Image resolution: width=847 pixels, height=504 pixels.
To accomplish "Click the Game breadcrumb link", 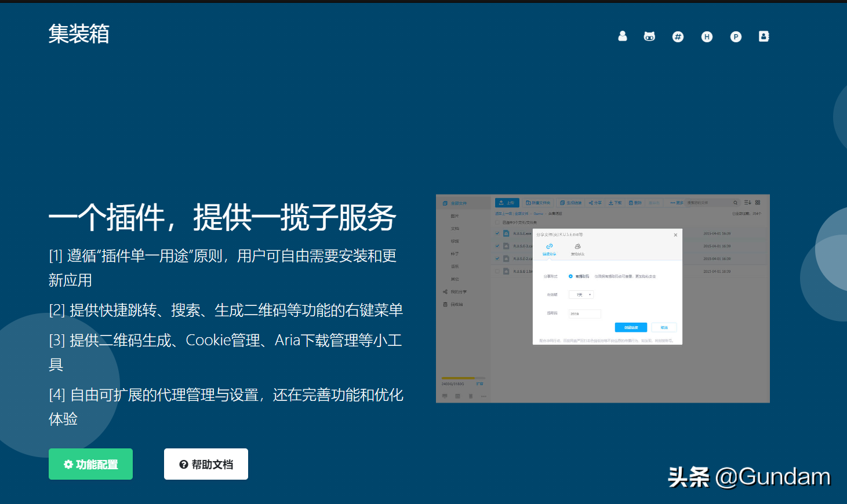I will [x=538, y=214].
